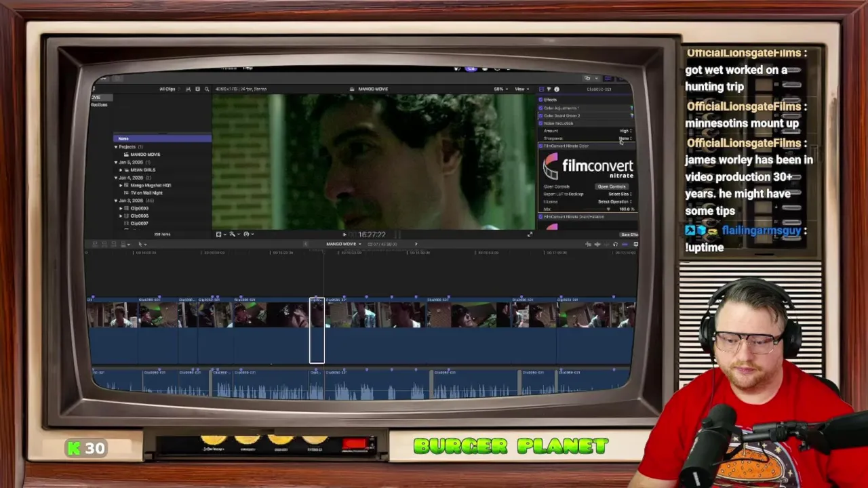The image size is (868, 488).
Task: Open the viewer View options dropdown
Action: tap(521, 89)
